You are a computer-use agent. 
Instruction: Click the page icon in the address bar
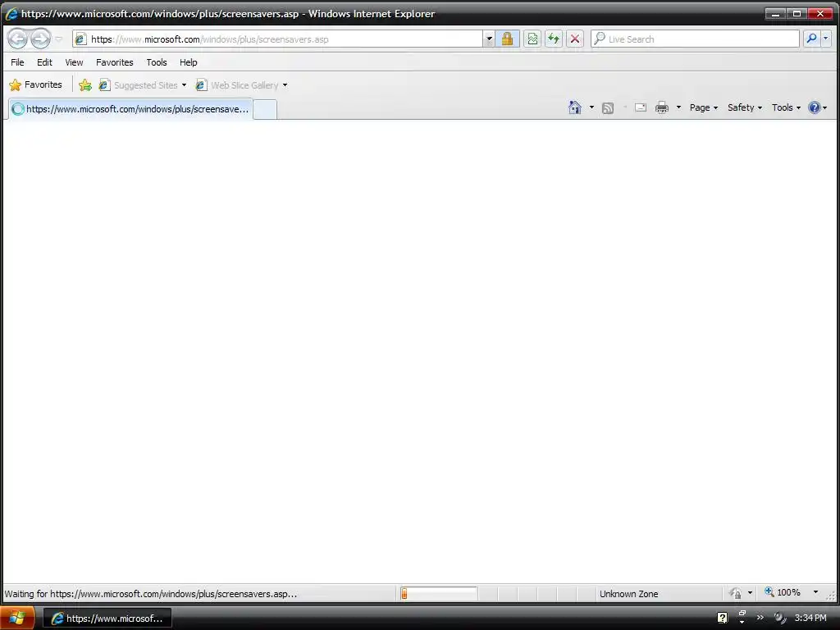[80, 39]
